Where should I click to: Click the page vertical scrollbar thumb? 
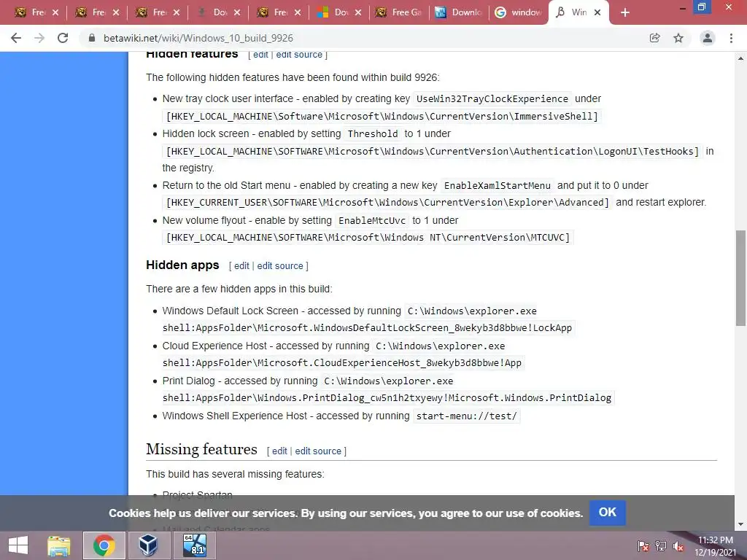(740, 278)
